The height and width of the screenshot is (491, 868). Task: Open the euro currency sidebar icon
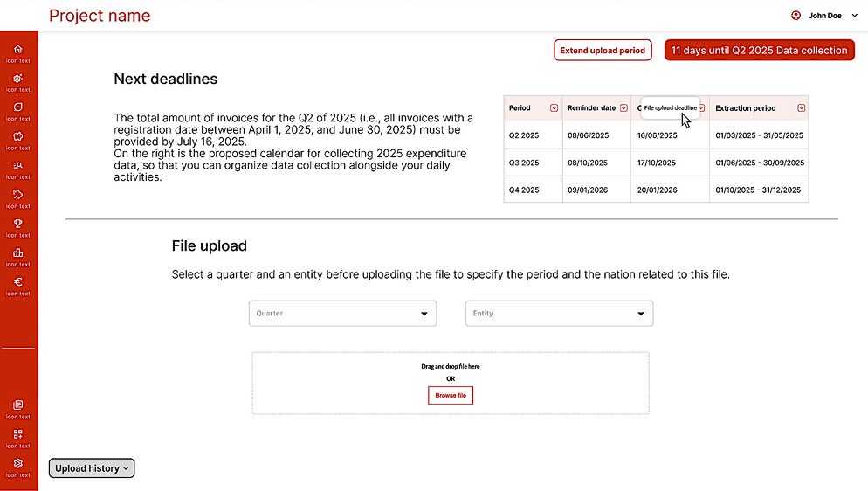pyautogui.click(x=18, y=282)
